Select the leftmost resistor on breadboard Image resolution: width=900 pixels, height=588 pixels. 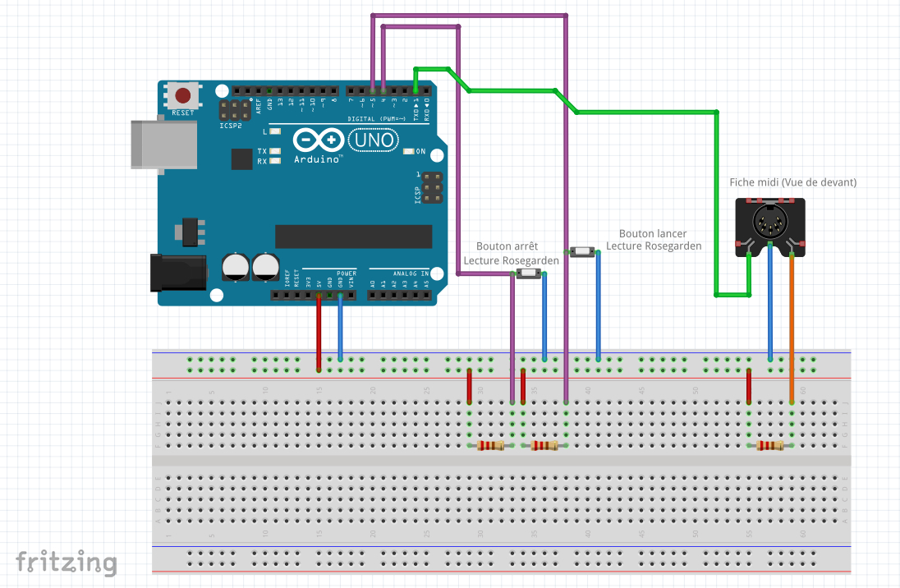[x=491, y=446]
